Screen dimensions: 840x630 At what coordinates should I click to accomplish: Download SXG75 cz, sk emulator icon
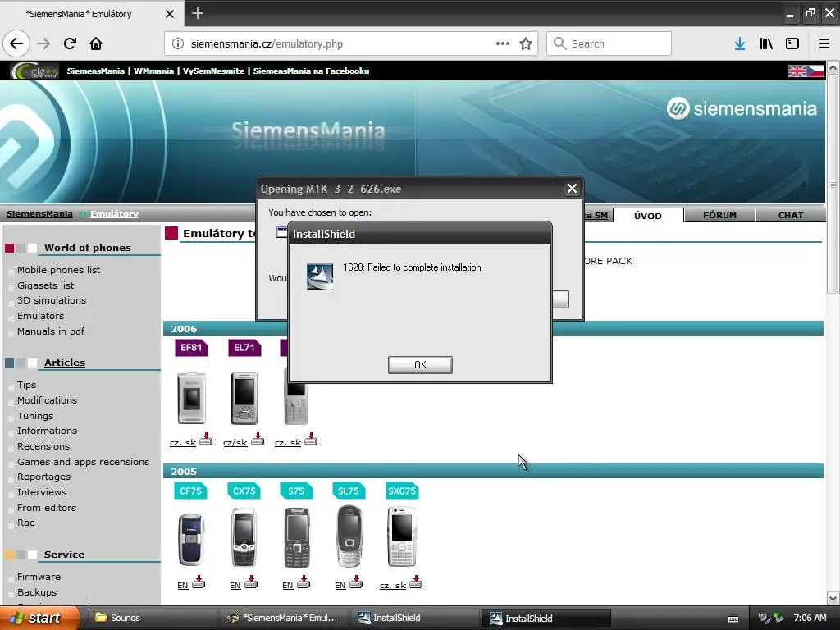(x=416, y=582)
